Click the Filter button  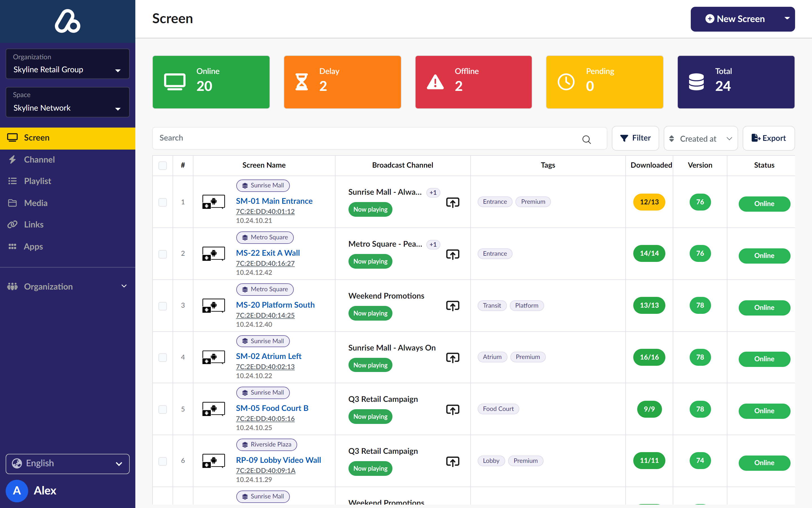pos(635,138)
